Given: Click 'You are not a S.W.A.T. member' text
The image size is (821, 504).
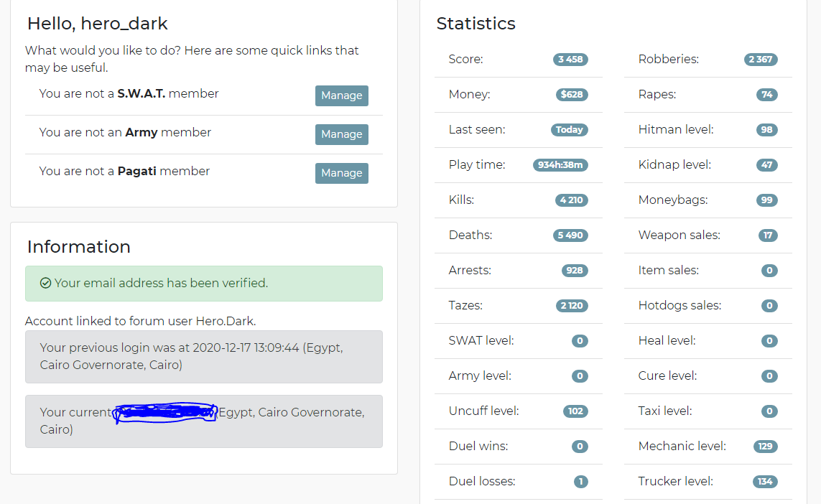Looking at the screenshot, I should [x=129, y=93].
